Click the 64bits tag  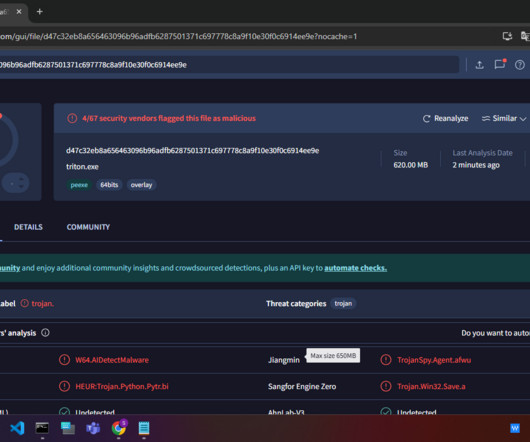pyautogui.click(x=109, y=185)
